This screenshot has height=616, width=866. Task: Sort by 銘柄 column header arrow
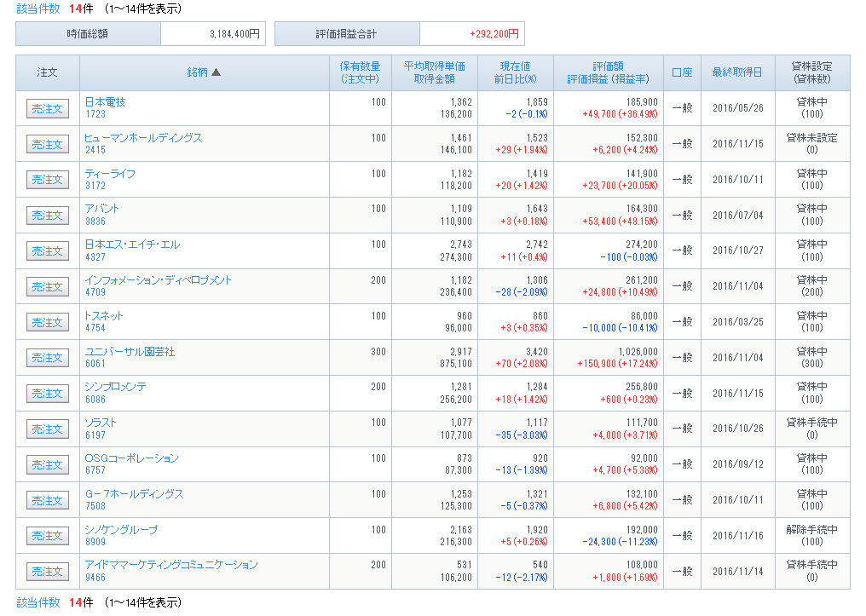coord(216,72)
